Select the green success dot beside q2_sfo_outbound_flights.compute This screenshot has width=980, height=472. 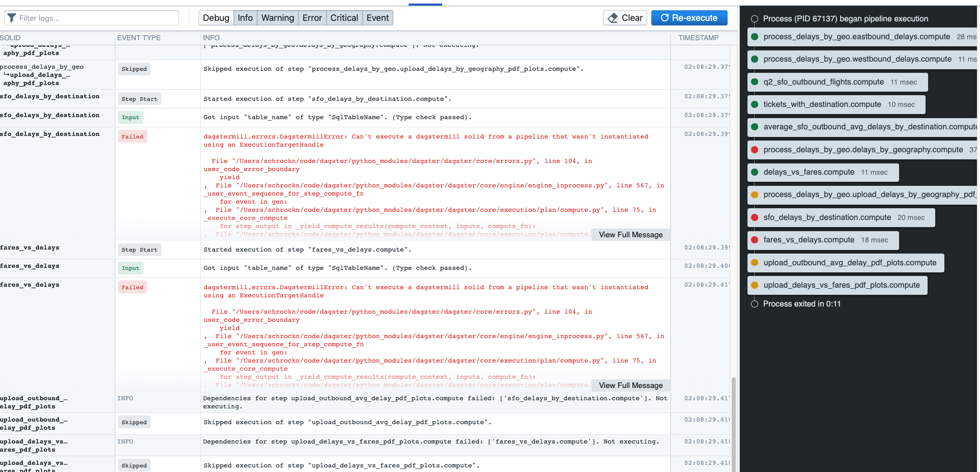click(x=754, y=82)
